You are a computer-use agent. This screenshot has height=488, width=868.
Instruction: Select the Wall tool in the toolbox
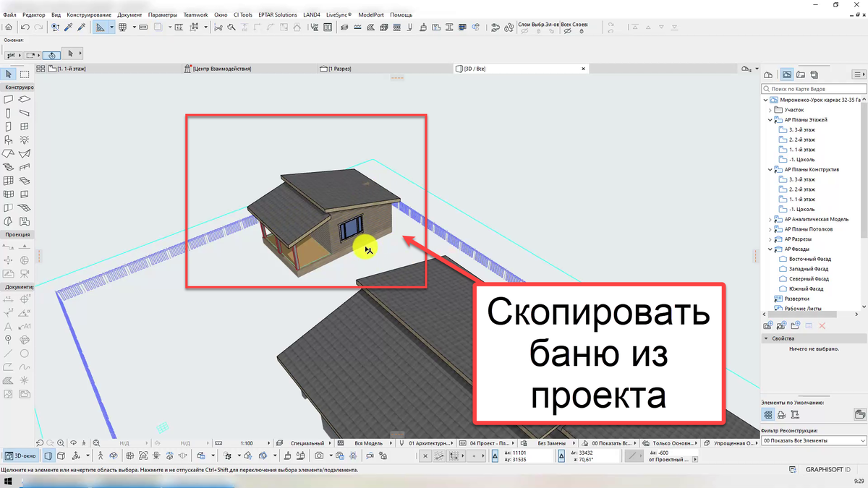coord(9,100)
